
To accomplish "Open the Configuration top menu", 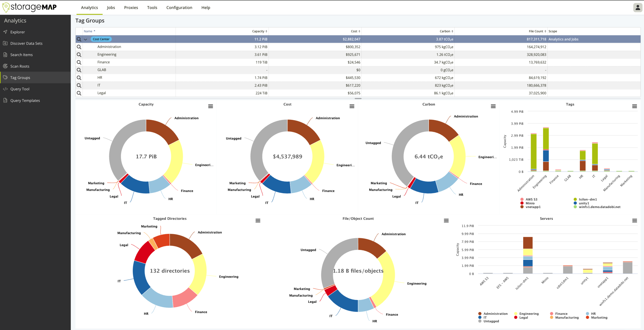I will pos(179,8).
